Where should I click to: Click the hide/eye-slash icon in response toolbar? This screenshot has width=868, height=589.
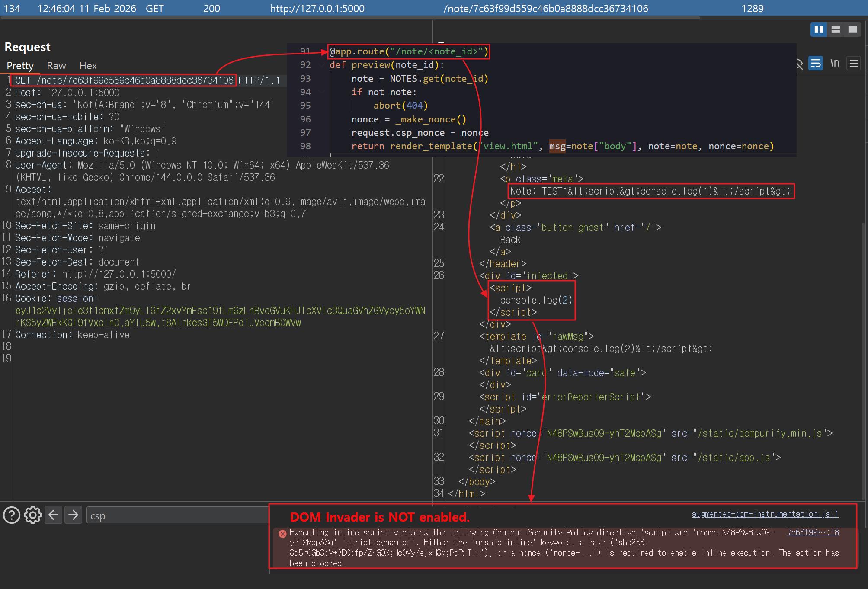[x=799, y=64]
